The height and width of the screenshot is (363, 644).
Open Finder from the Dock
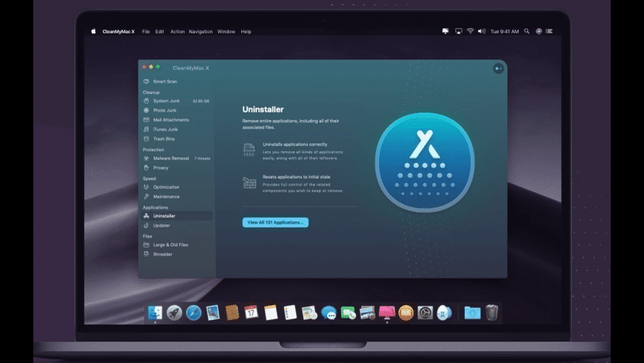(155, 313)
